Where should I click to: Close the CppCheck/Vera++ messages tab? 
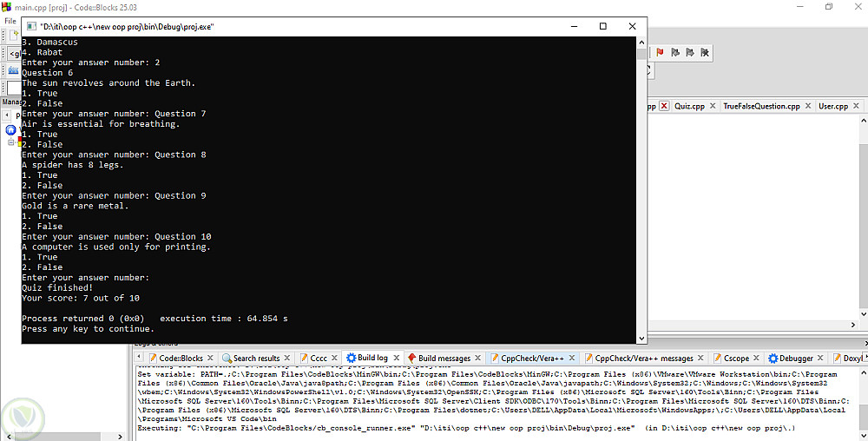coord(700,358)
